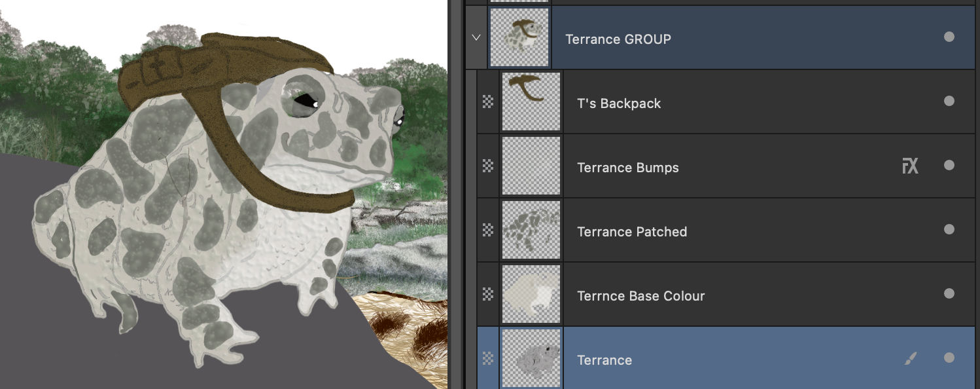980x389 pixels.
Task: Click the bottom Terrance layer thumbnail
Action: [531, 358]
